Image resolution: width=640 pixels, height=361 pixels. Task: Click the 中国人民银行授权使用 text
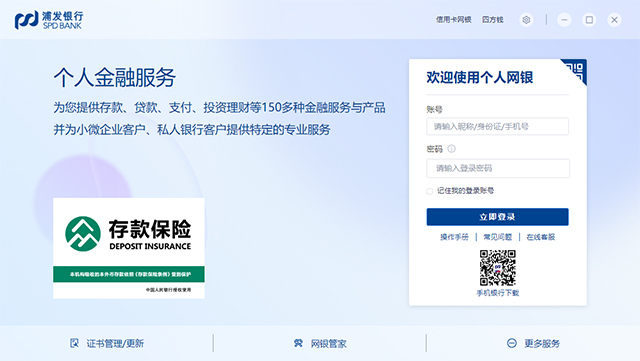point(169,290)
